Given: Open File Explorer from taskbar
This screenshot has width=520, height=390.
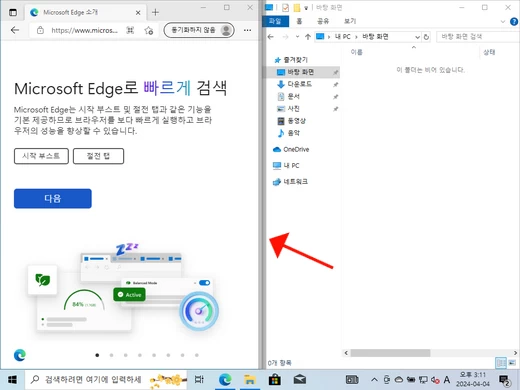Looking at the screenshot, I should coord(250,380).
